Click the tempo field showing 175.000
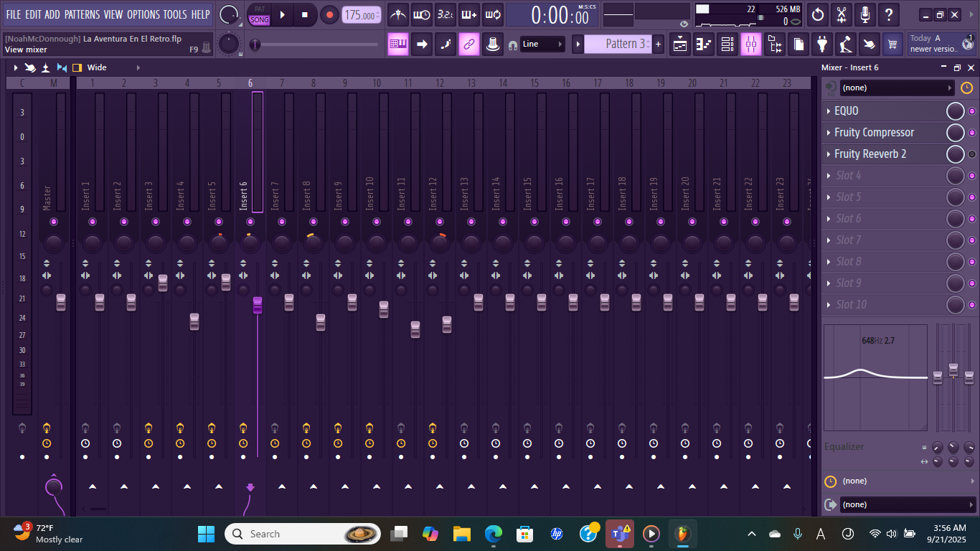This screenshot has height=551, width=980. click(x=362, y=15)
